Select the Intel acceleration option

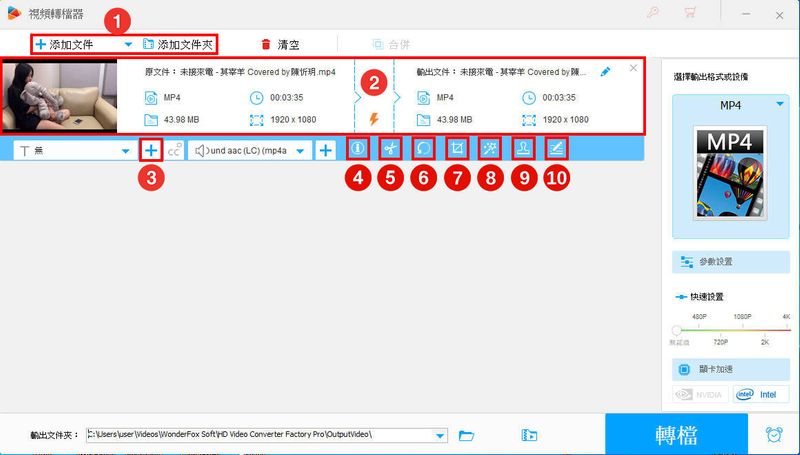[761, 394]
